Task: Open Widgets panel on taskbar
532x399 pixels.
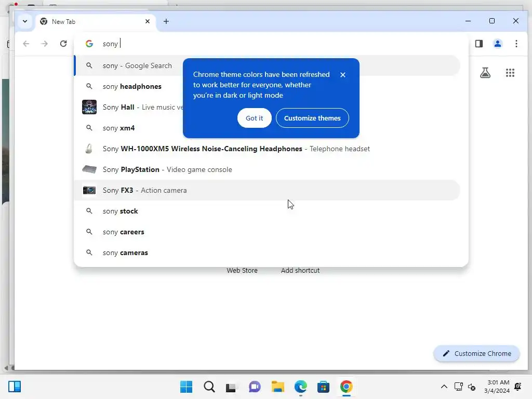Action: [x=15, y=387]
